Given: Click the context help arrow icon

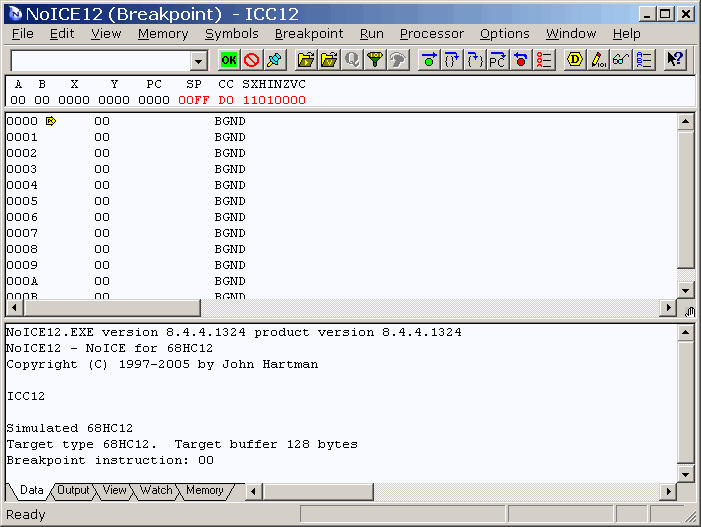Looking at the screenshot, I should (675, 60).
